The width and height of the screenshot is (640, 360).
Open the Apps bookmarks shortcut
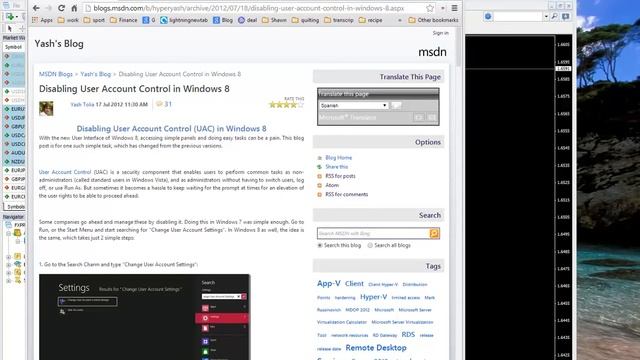(42, 20)
